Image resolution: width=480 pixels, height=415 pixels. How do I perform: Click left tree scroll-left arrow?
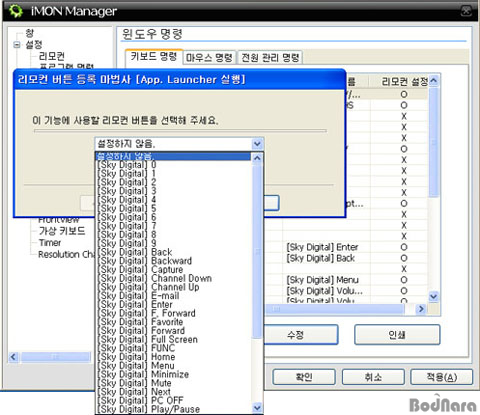[x=13, y=357]
